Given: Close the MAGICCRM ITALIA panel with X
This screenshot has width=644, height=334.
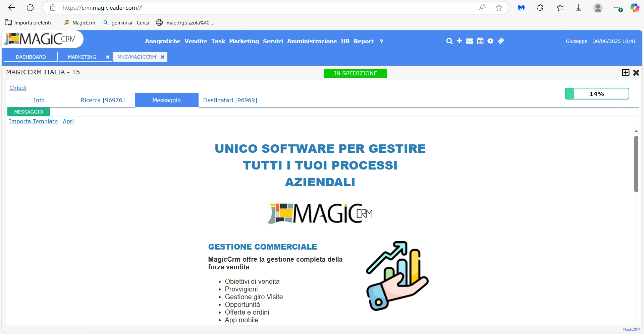Looking at the screenshot, I should pyautogui.click(x=636, y=72).
